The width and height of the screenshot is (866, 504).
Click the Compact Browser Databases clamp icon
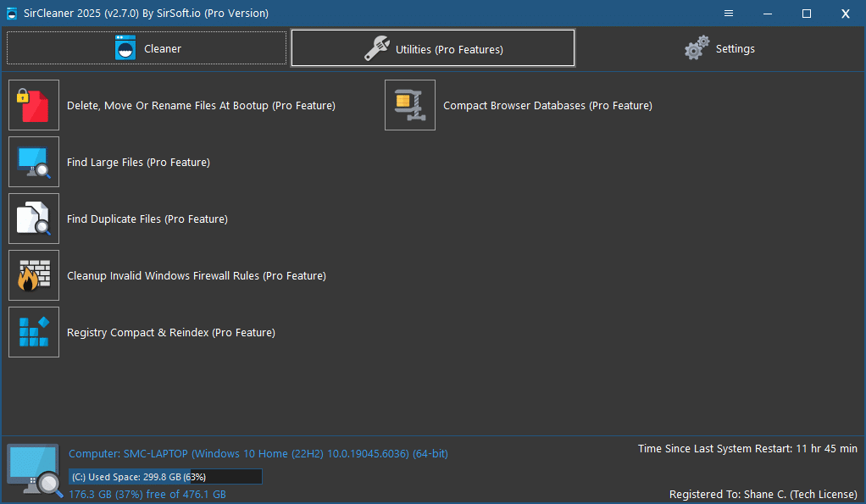click(410, 105)
